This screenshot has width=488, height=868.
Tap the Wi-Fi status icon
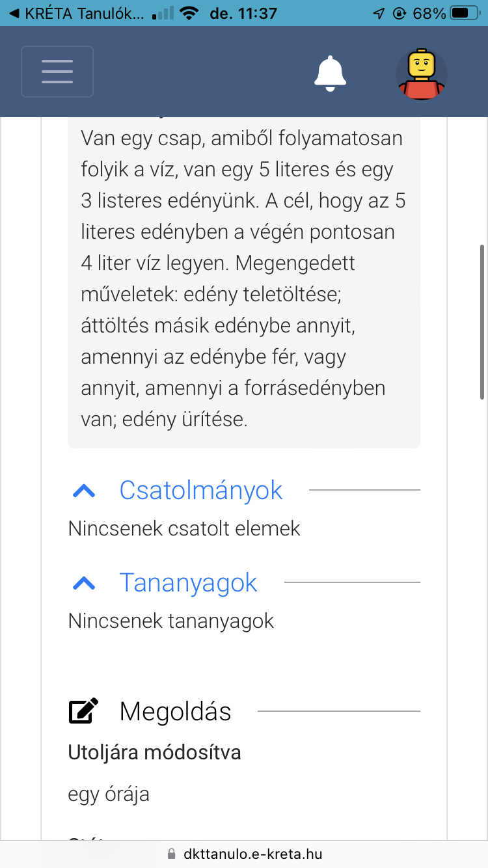188,13
